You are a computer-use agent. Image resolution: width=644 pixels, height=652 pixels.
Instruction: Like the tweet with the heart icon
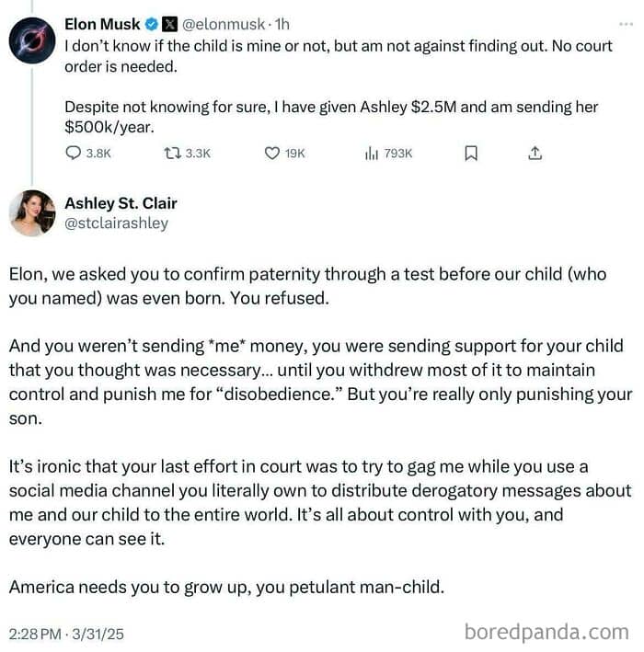[272, 154]
